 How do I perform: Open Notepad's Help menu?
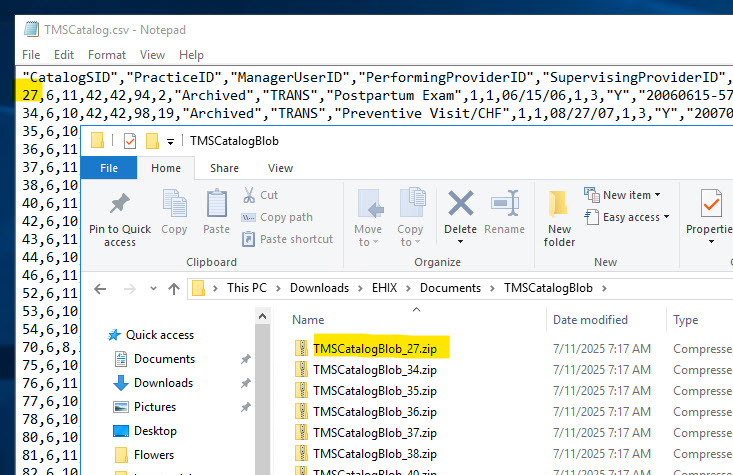[191, 55]
